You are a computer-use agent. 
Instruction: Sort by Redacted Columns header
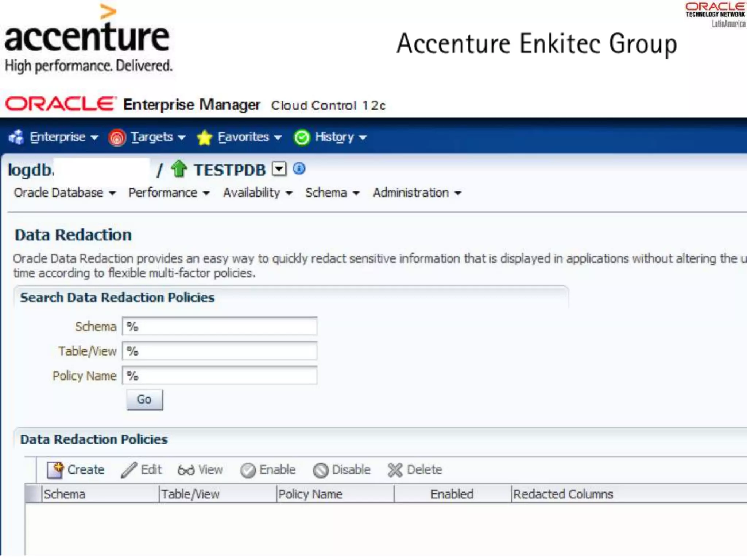(563, 494)
